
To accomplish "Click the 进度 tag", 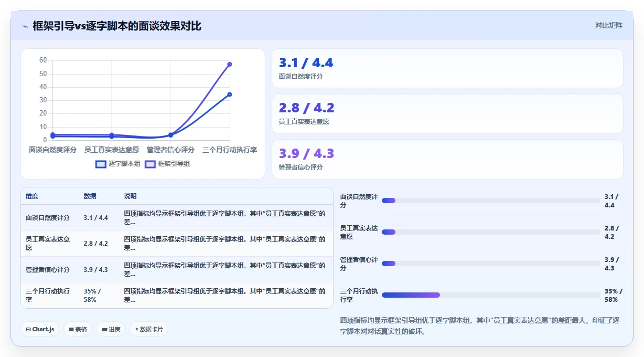I will click(x=111, y=329).
